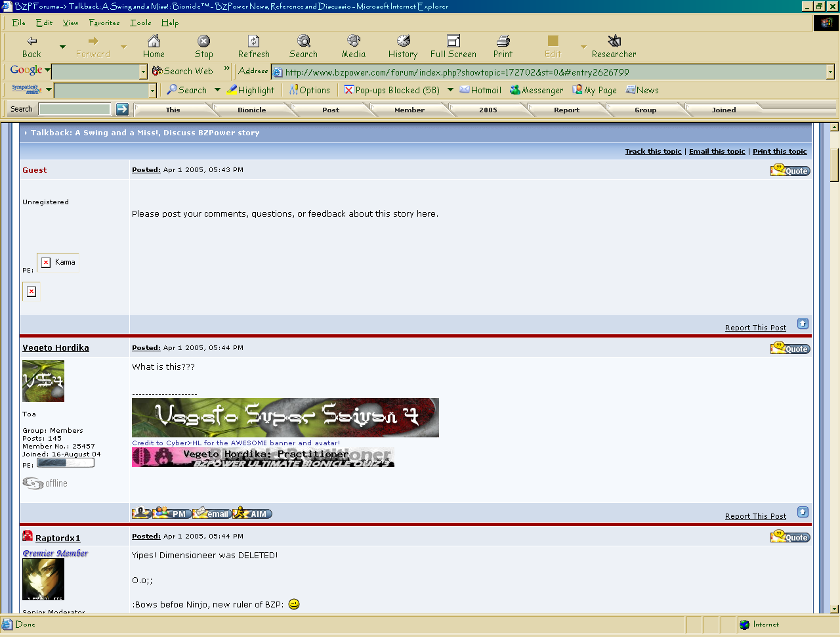Go back using the Back toolbar button
Image resolution: width=840 pixels, height=637 pixels.
click(31, 47)
